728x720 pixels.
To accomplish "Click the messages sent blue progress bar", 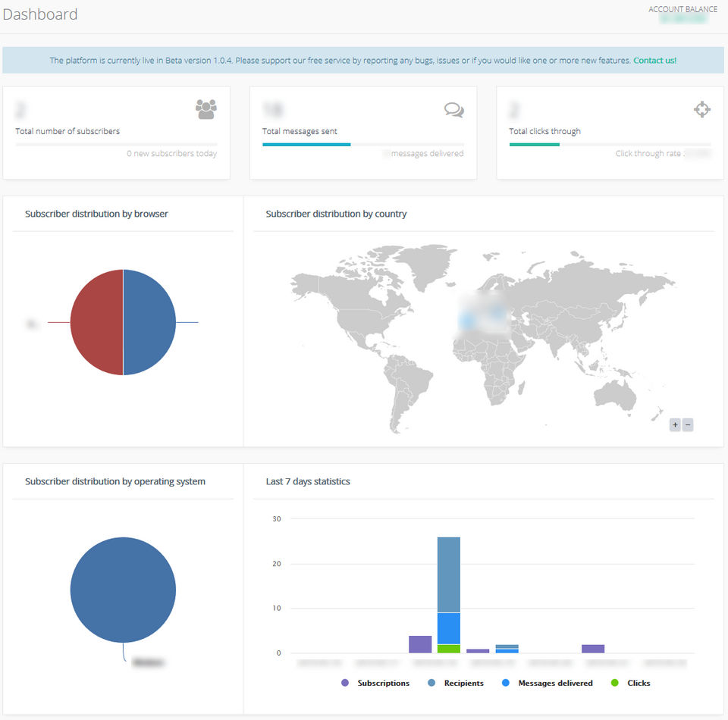I will tap(306, 145).
